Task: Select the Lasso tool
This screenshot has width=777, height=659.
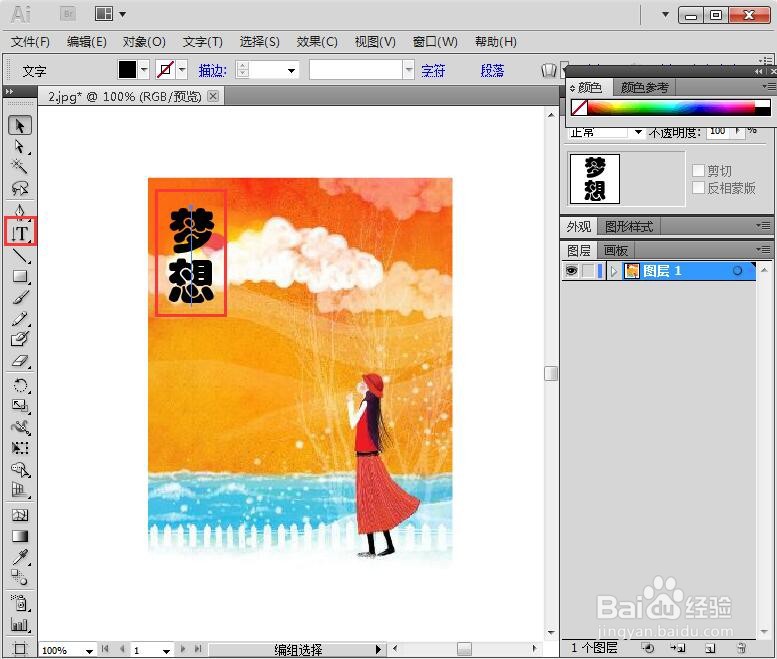Action: [20, 188]
